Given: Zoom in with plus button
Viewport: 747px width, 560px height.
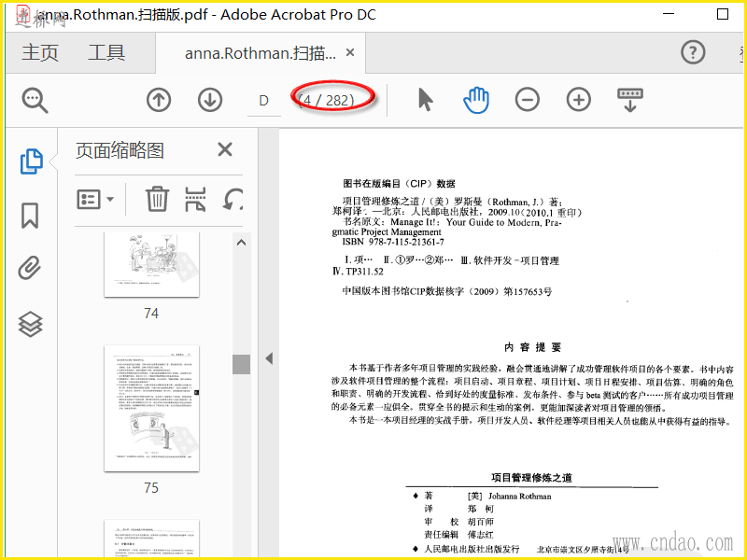Looking at the screenshot, I should point(578,100).
